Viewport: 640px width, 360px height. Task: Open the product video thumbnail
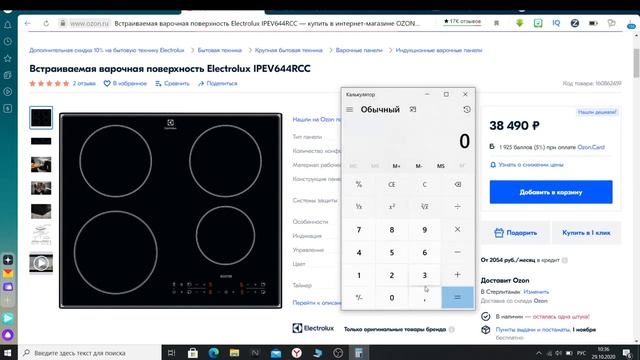(41, 263)
